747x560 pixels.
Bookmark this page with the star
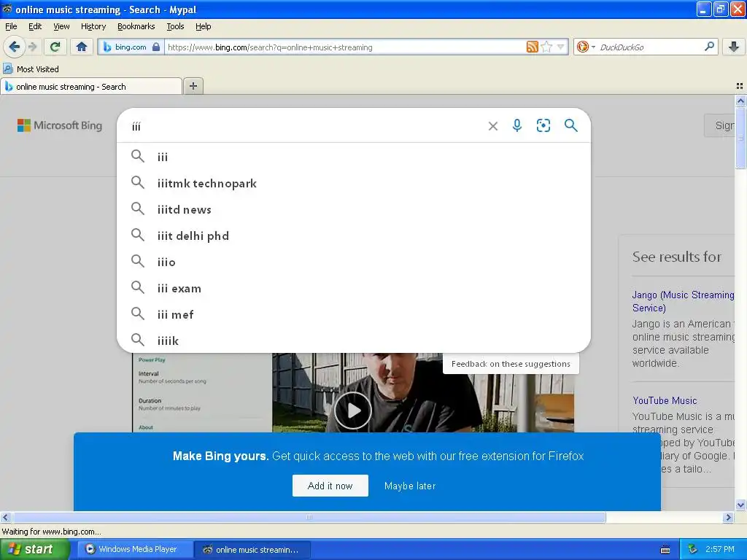pyautogui.click(x=546, y=47)
